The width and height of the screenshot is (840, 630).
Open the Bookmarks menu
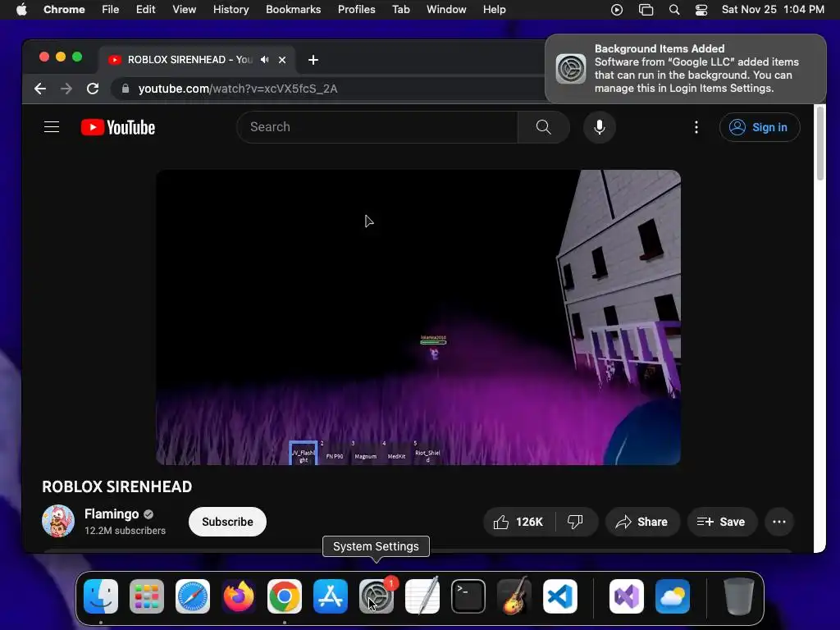(293, 10)
